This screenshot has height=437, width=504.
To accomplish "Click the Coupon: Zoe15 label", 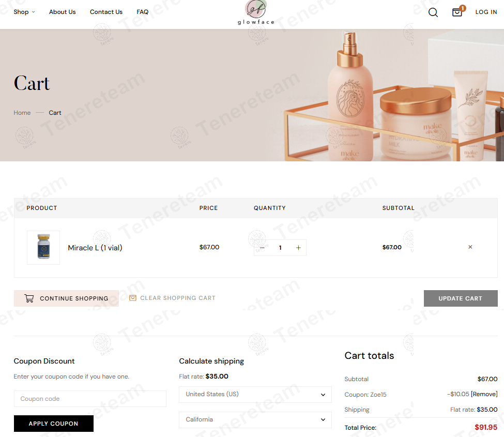I will click(365, 395).
